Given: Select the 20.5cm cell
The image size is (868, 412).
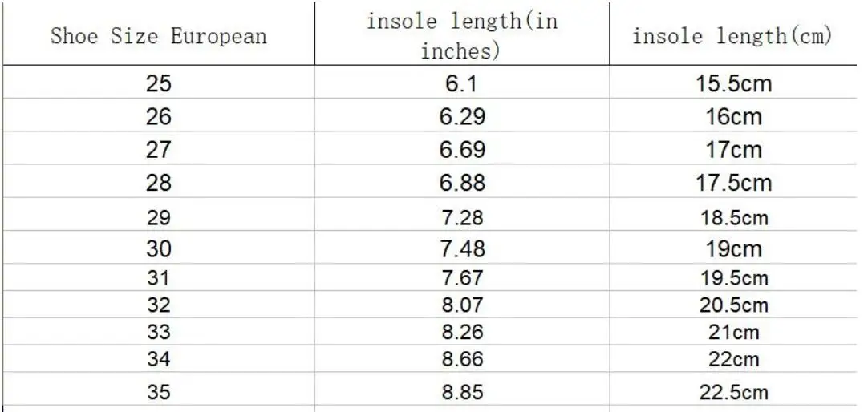Looking at the screenshot, I should (733, 304).
